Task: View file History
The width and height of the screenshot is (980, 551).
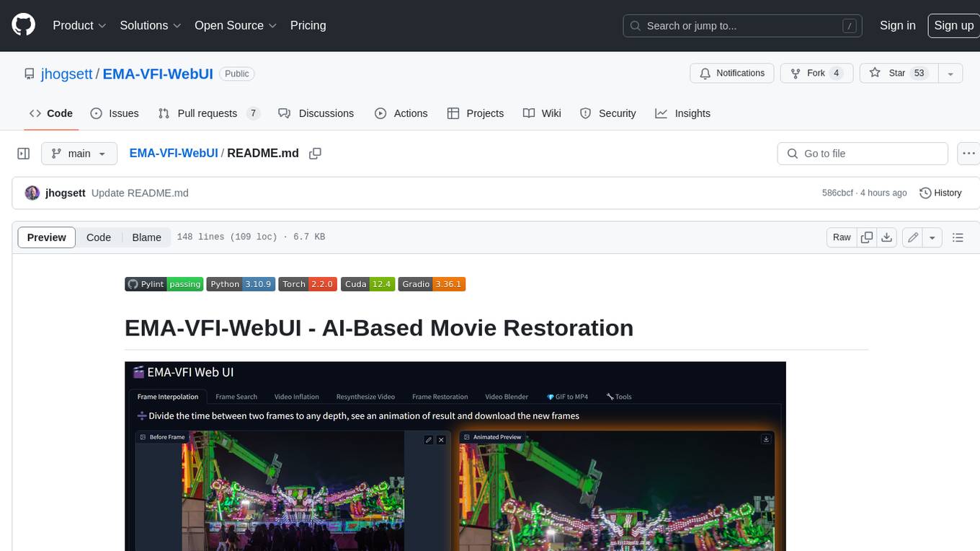Action: click(941, 193)
